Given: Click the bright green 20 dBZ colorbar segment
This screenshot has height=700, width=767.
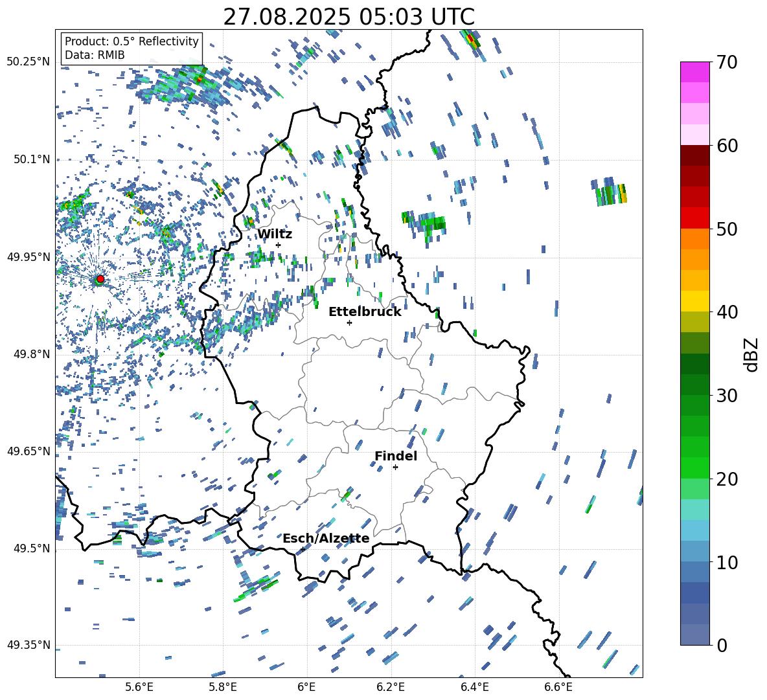Looking at the screenshot, I should pos(694,468).
